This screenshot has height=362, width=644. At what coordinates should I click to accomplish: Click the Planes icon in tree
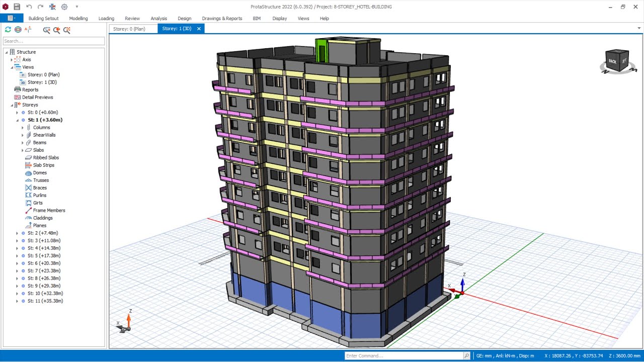(x=28, y=225)
